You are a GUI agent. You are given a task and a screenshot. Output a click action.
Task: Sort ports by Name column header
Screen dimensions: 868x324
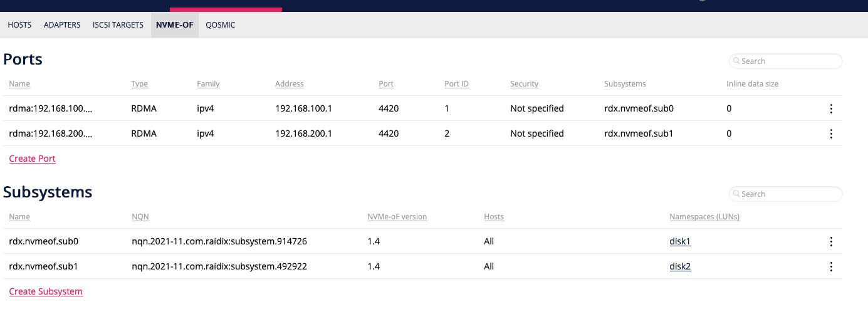[19, 84]
